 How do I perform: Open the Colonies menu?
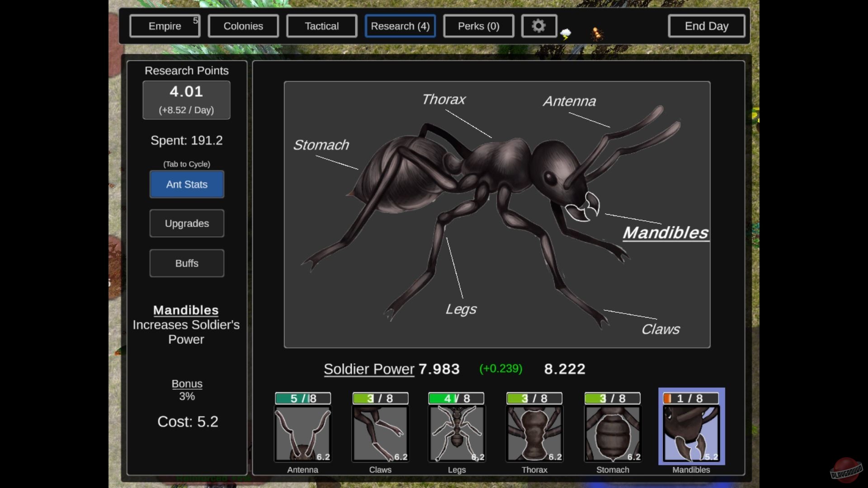pos(243,26)
